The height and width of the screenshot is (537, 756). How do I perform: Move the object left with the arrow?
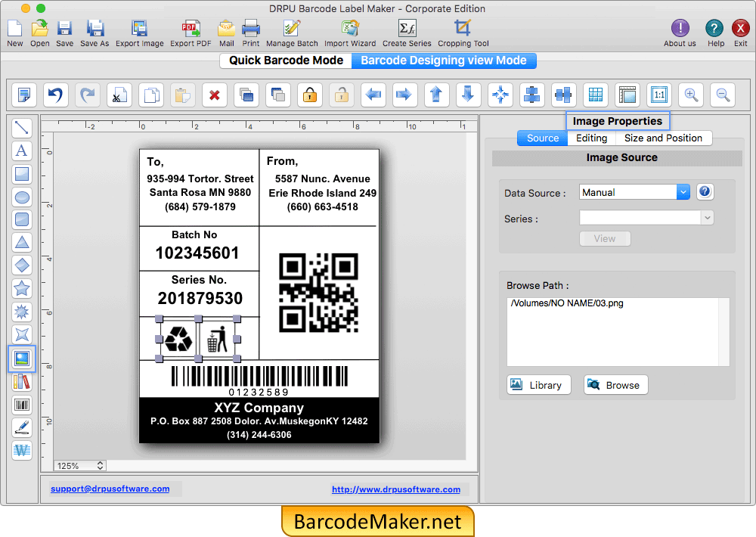coord(373,95)
